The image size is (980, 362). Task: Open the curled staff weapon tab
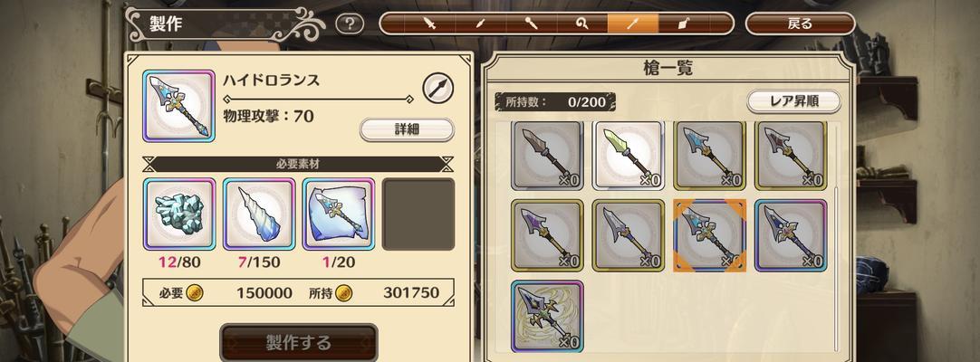click(581, 24)
